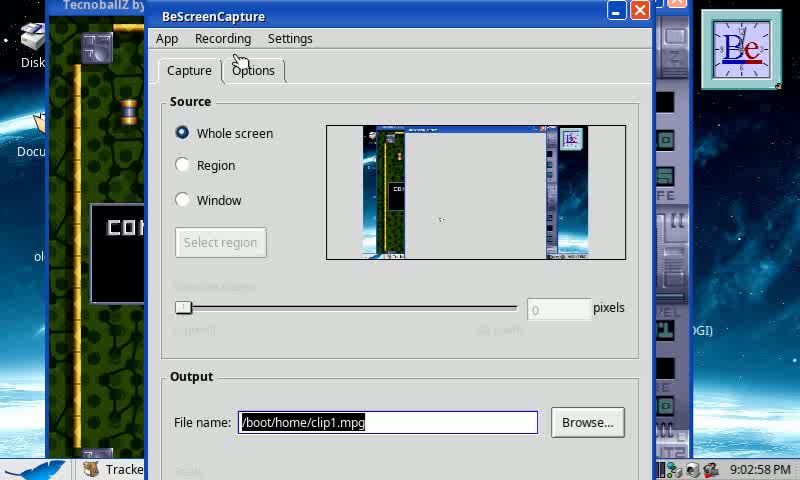
Task: Minimize the BeScreenCapture window
Action: (616, 11)
